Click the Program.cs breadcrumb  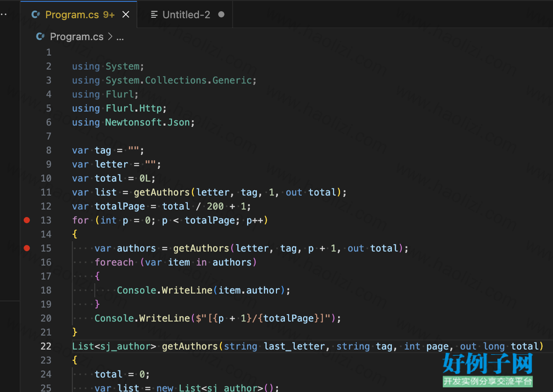click(77, 37)
